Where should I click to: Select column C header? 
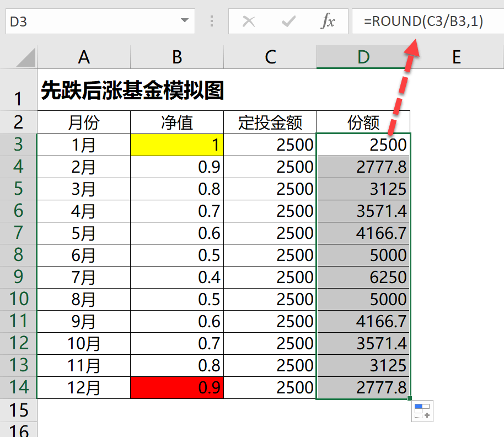pos(270,57)
